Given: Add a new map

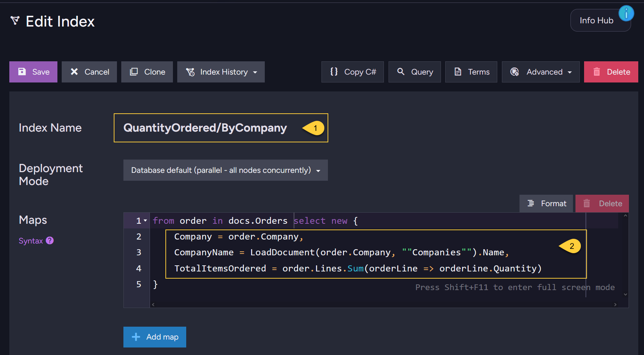Looking at the screenshot, I should click(155, 337).
